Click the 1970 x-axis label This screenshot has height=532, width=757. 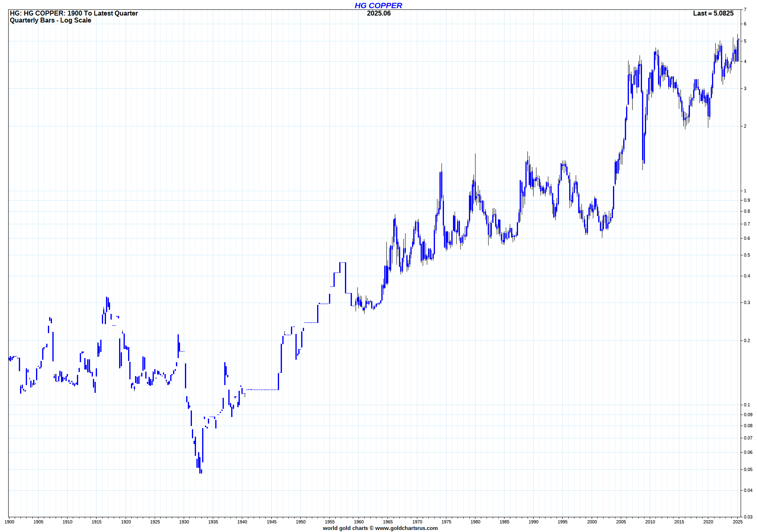click(417, 522)
